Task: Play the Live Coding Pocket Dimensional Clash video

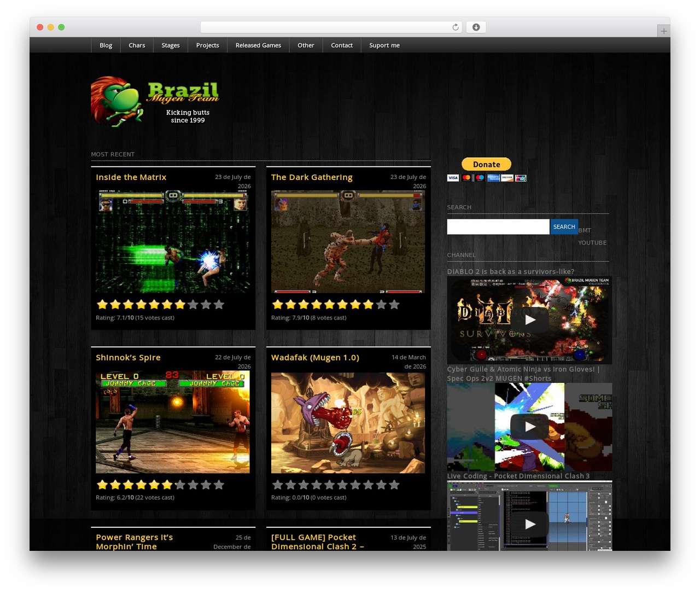Action: click(x=529, y=524)
